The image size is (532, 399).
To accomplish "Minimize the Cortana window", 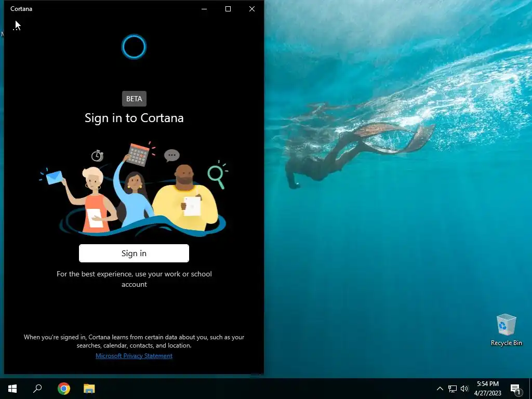I will click(x=204, y=9).
